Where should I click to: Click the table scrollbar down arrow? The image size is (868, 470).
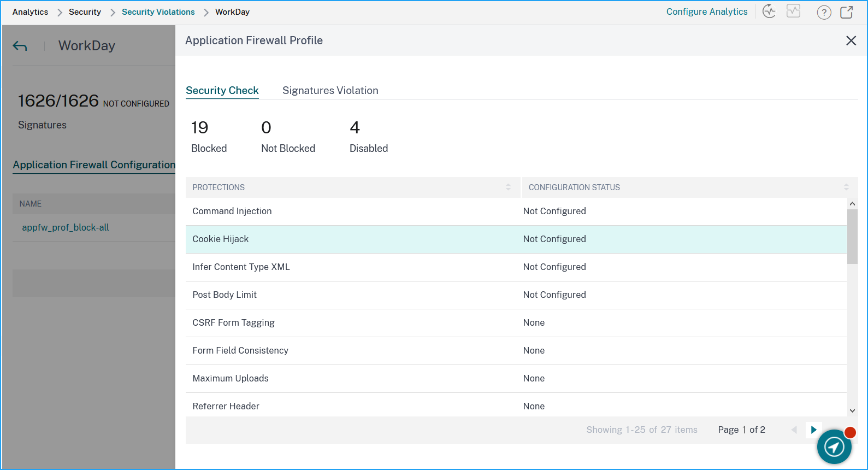pyautogui.click(x=852, y=410)
